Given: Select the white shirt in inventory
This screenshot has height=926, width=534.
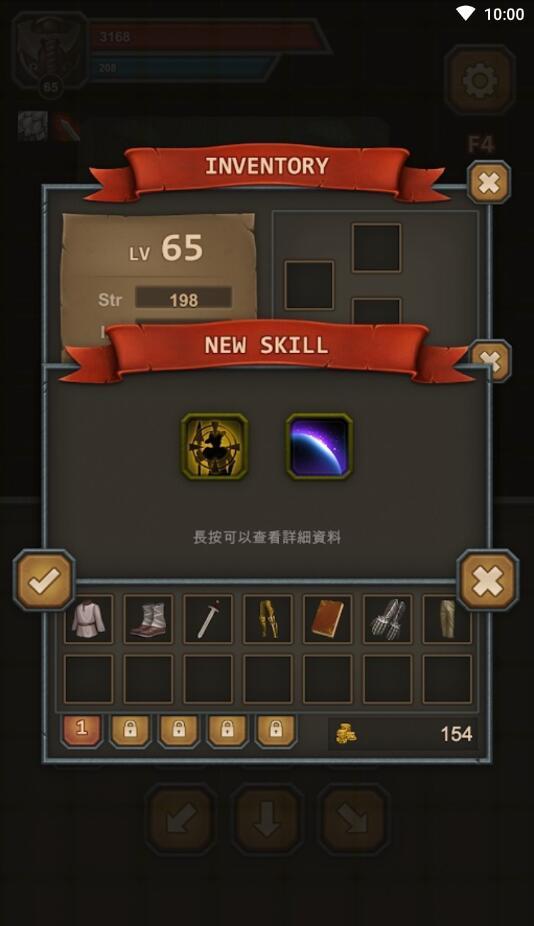Looking at the screenshot, I should 89,619.
